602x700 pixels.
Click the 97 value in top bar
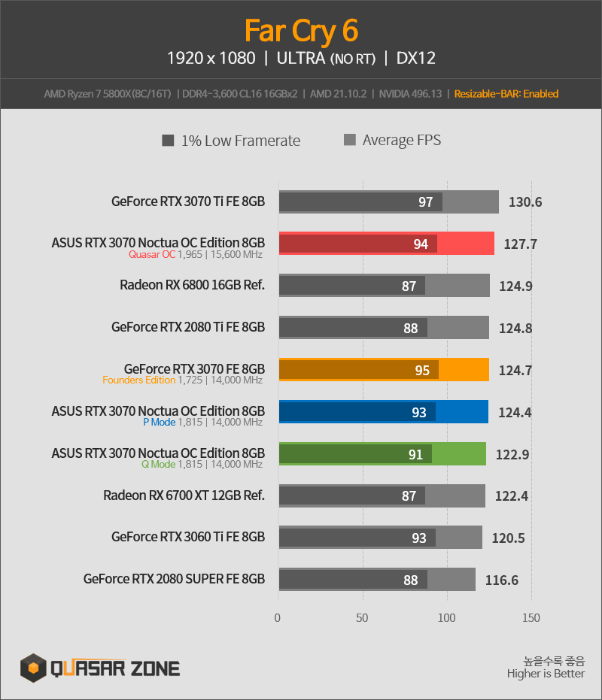click(425, 202)
